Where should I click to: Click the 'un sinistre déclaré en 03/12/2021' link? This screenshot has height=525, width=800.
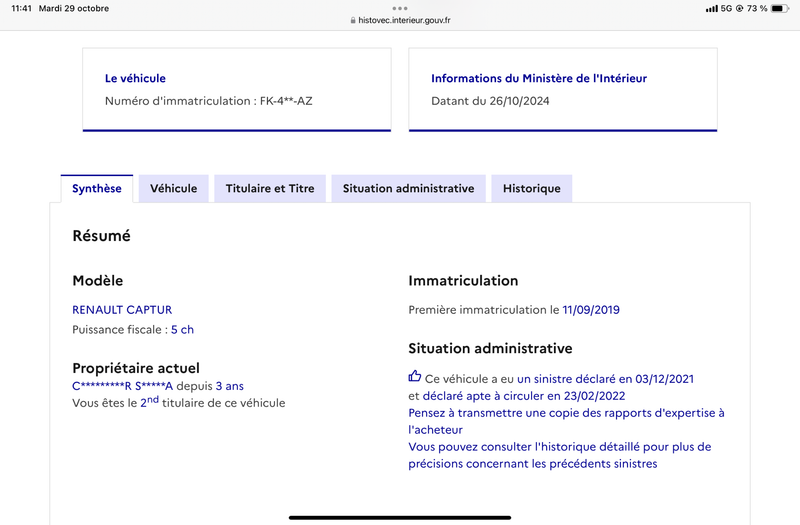(605, 379)
